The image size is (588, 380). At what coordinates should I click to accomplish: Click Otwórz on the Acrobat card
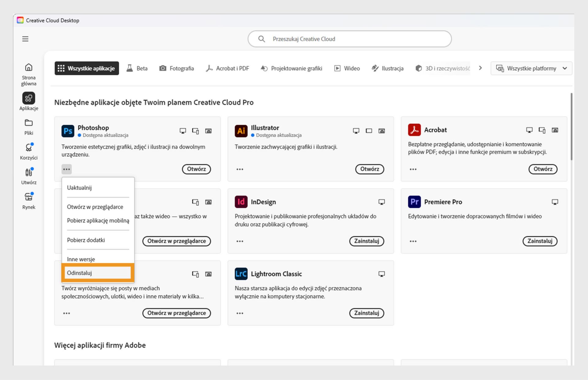point(543,169)
